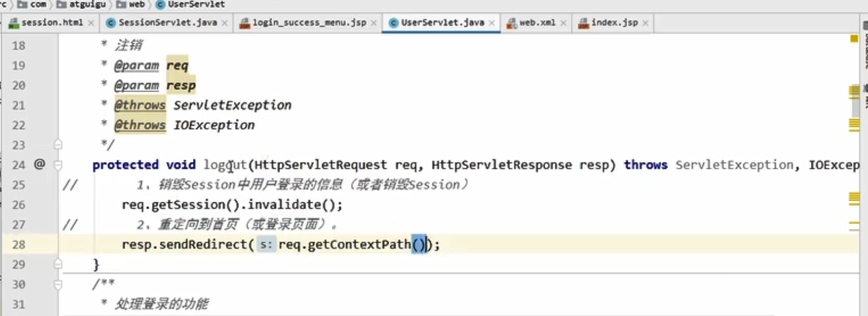Switch to the login_success_menu.jsp tab

[x=309, y=23]
